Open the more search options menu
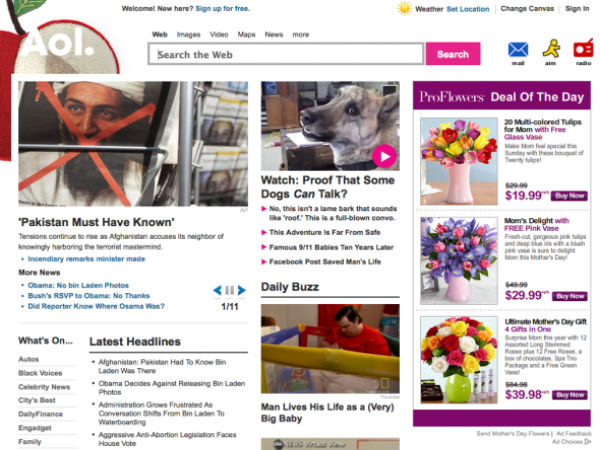Image resolution: width=600 pixels, height=450 pixels. [x=301, y=34]
